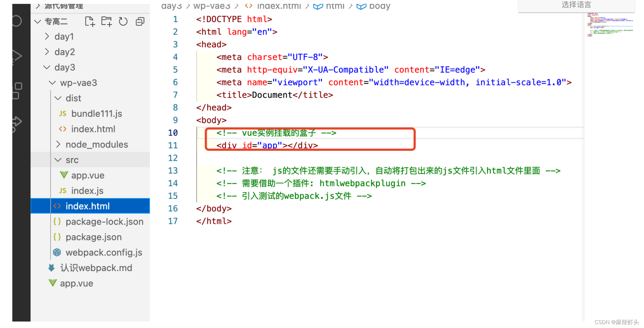644x328 pixels.
Task: Click the HTML icon in the breadcrumb
Action: click(x=249, y=5)
